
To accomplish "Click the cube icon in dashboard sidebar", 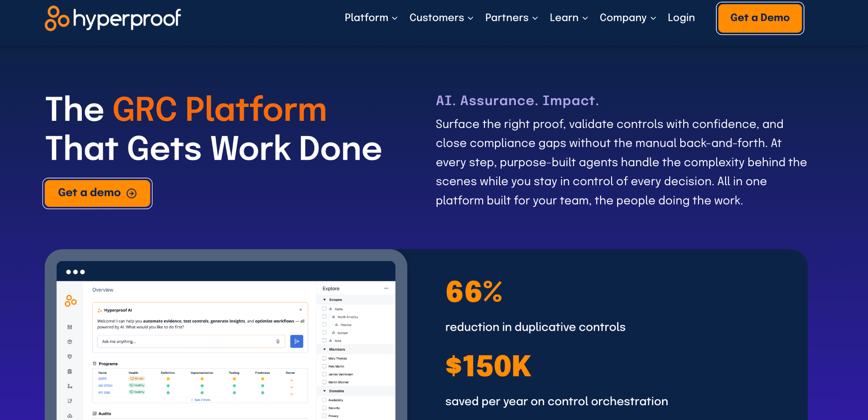I will (x=70, y=342).
